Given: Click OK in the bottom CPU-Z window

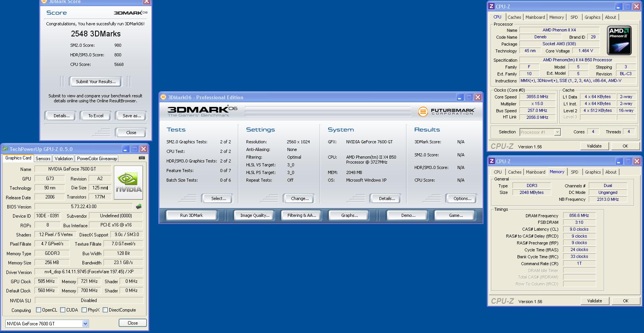Looking at the screenshot, I should coord(625,301).
